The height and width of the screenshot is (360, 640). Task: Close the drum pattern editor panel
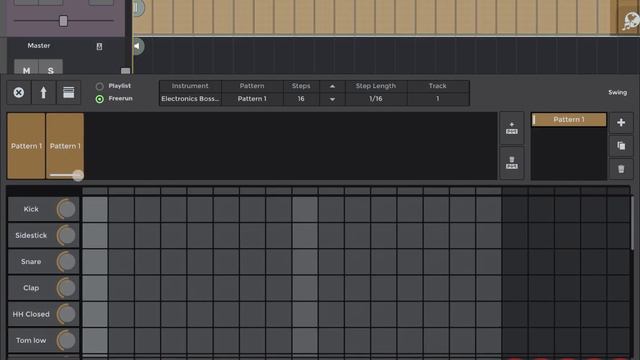18,93
